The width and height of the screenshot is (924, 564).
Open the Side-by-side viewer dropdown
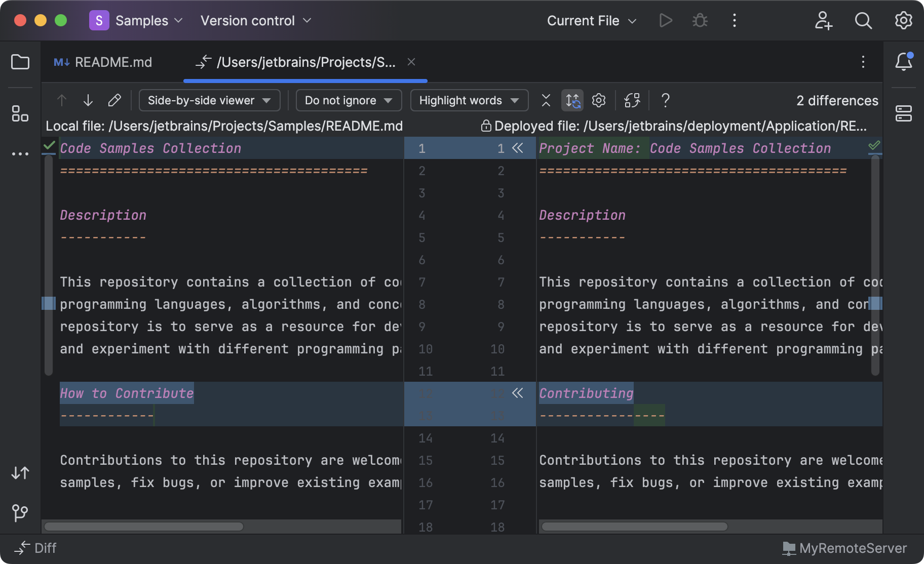coord(209,100)
